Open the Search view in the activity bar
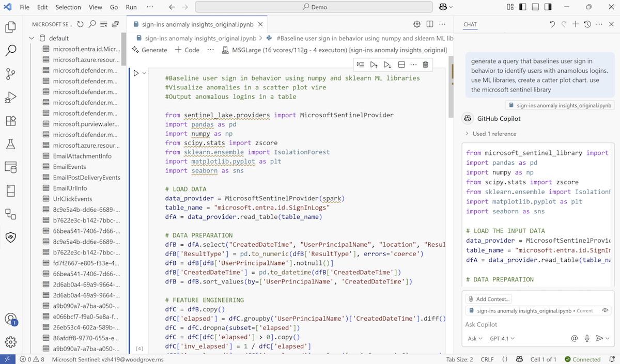 coord(10,51)
